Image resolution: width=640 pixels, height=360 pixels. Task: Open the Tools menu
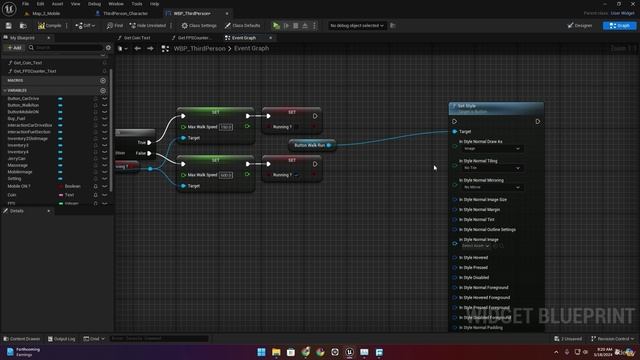137,4
